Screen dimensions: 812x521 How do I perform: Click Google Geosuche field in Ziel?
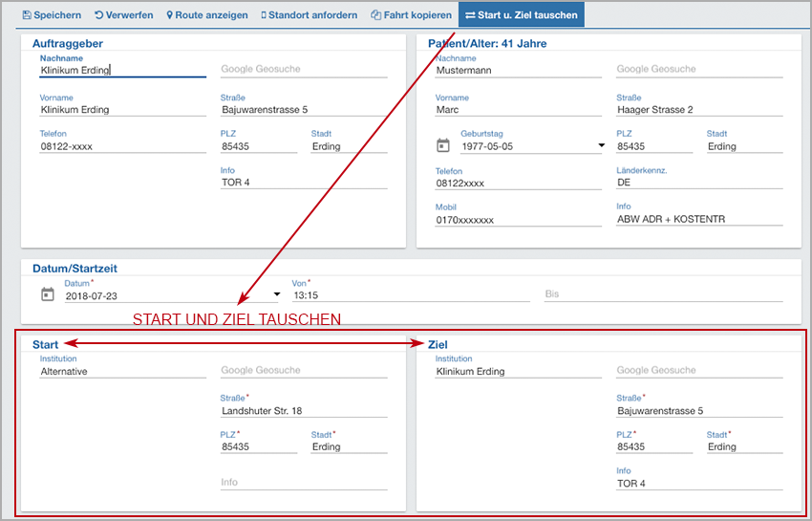[699, 371]
